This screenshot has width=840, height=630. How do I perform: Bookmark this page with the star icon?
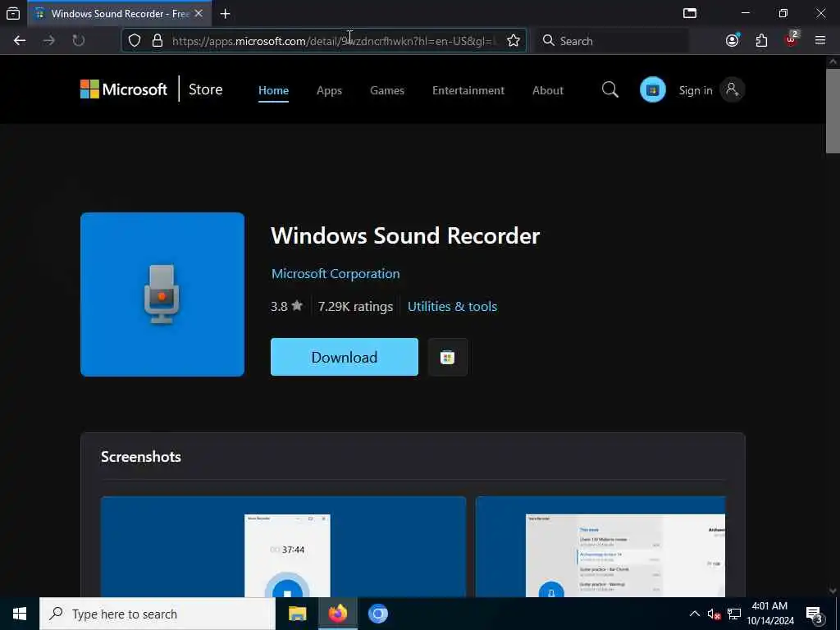tap(514, 41)
